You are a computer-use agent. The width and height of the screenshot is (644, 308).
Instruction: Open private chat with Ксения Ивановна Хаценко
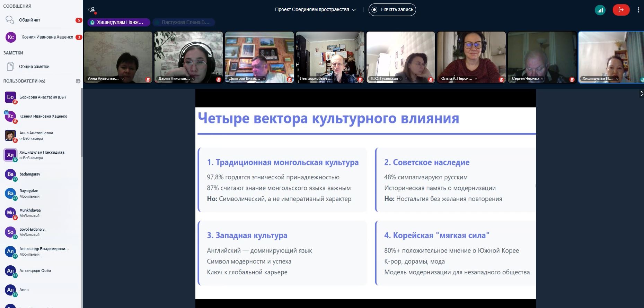[x=47, y=37]
